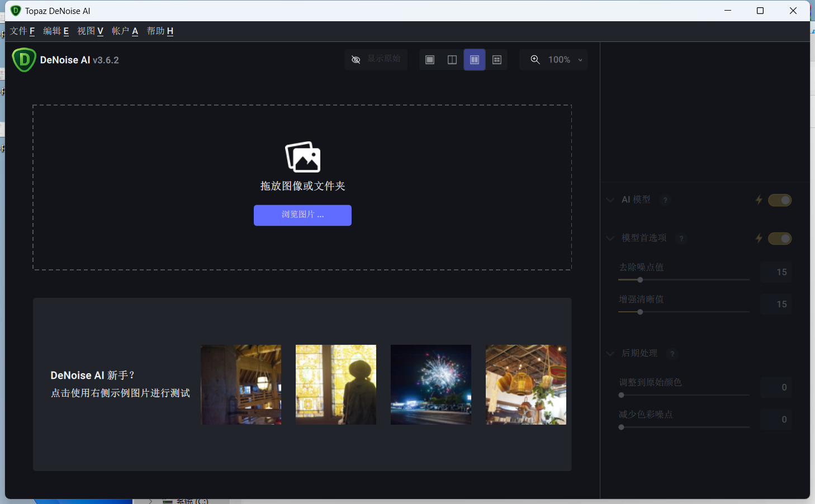Screen dimensions: 815x504
Task: Click help icon beside 后期处理
Action: pos(672,354)
